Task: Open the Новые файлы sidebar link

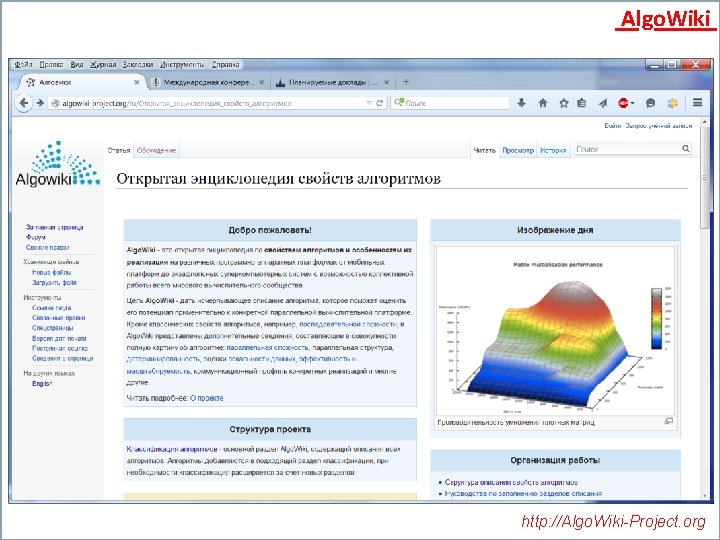Action: (x=51, y=272)
